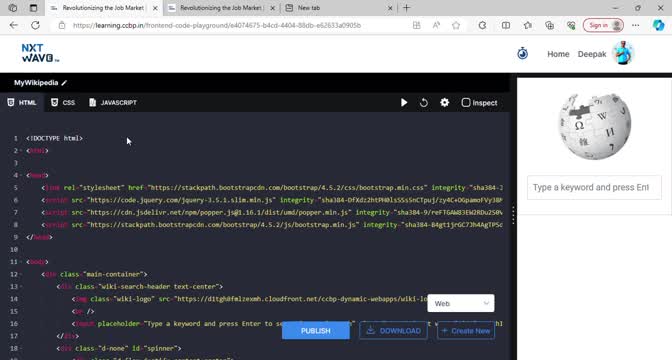Enable the Inspect checkbox
The height and width of the screenshot is (360, 672).
[466, 102]
